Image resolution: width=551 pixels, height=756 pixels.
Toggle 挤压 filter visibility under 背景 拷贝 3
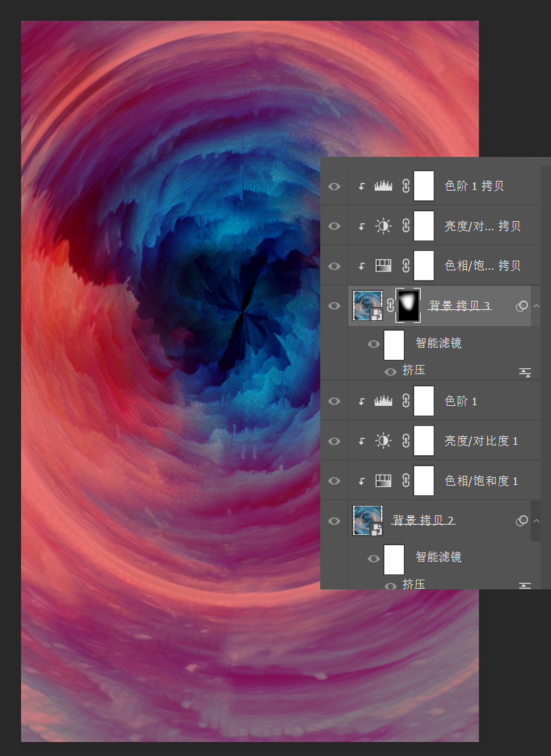(x=390, y=372)
